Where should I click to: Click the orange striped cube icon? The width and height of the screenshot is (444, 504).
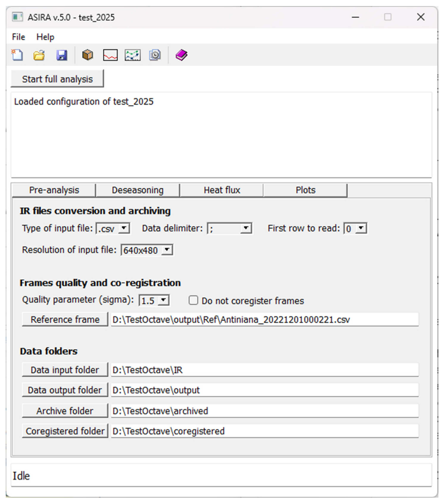pos(87,55)
